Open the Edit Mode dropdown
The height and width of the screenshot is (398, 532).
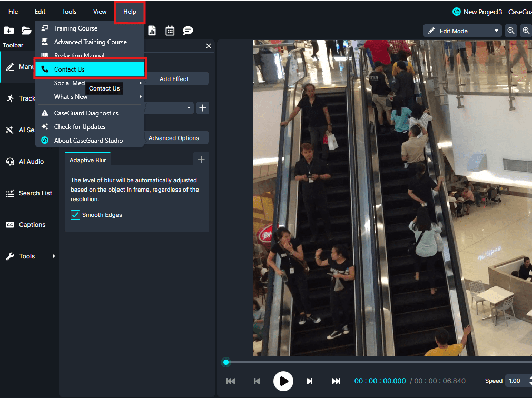click(462, 31)
